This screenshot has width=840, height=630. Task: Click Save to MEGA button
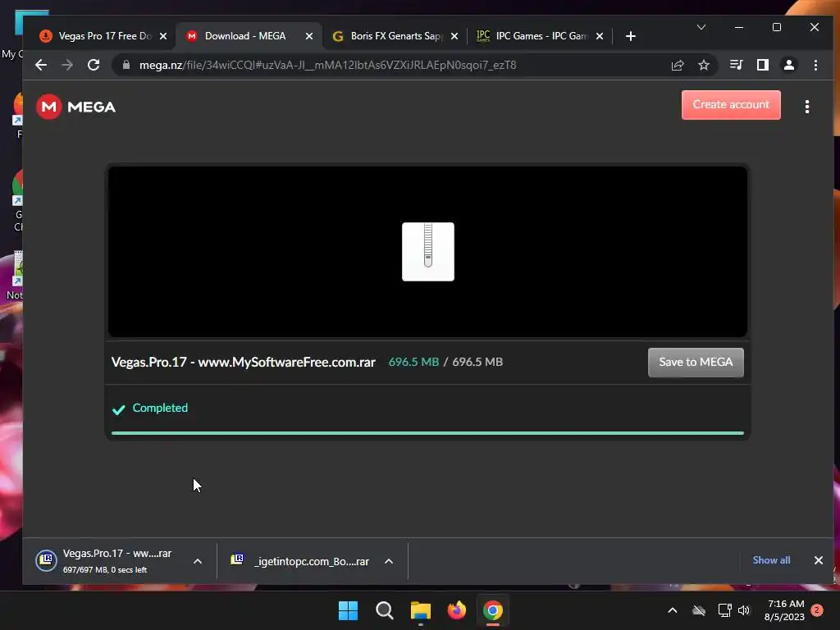click(x=696, y=362)
